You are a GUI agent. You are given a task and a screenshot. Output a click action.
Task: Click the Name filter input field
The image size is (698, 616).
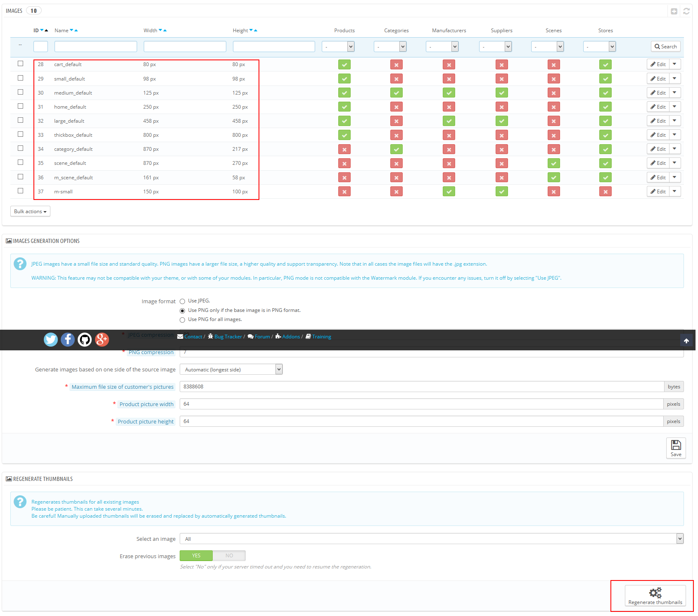click(x=96, y=47)
